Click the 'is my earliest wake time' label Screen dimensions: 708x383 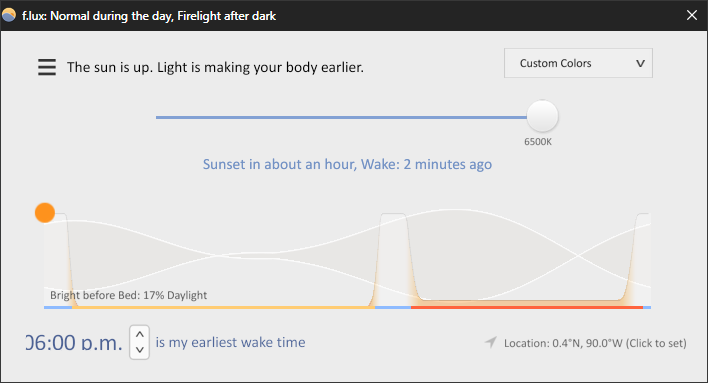pos(230,342)
